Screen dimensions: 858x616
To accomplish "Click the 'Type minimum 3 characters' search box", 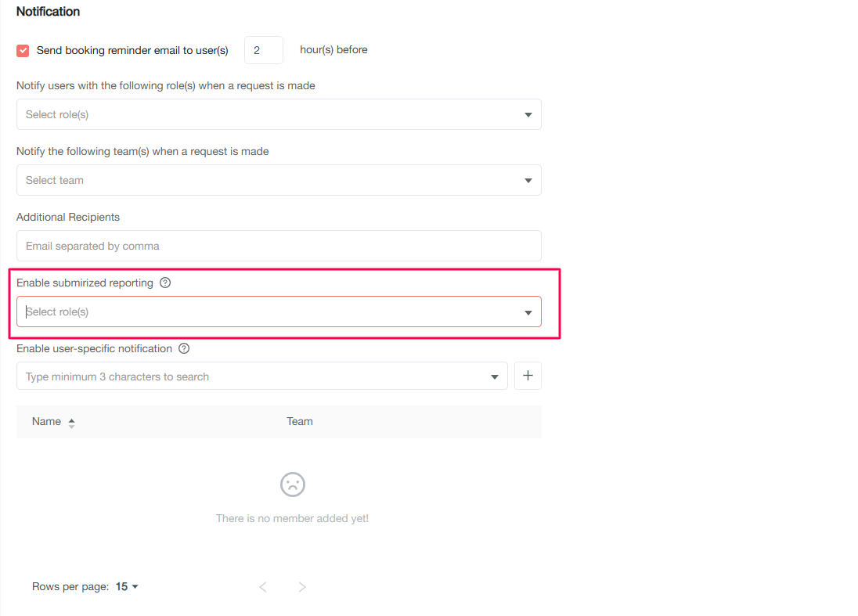I will (251, 376).
